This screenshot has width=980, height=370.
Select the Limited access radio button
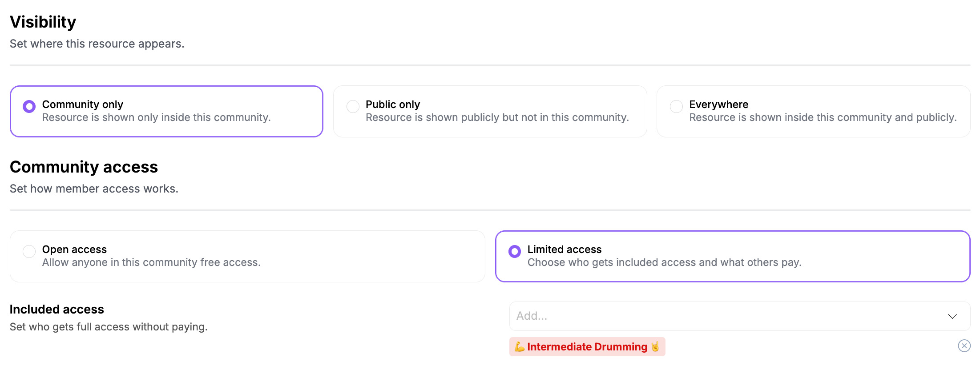515,251
